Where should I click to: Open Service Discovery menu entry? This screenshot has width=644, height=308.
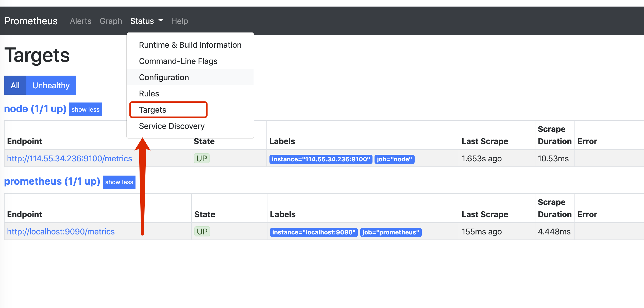[x=172, y=126]
